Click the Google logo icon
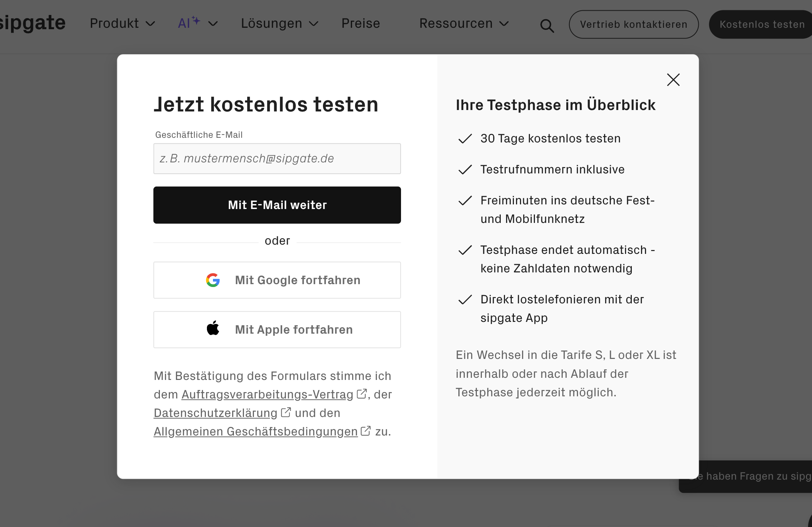This screenshot has height=527, width=812. [x=213, y=280]
